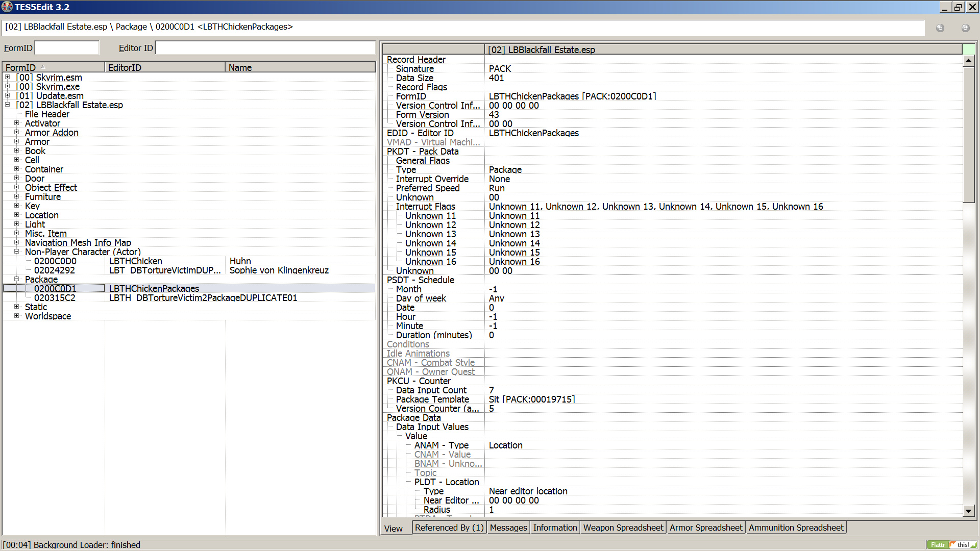The width and height of the screenshot is (980, 551).
Task: Click the TES5Edit application title icon
Action: 7,7
